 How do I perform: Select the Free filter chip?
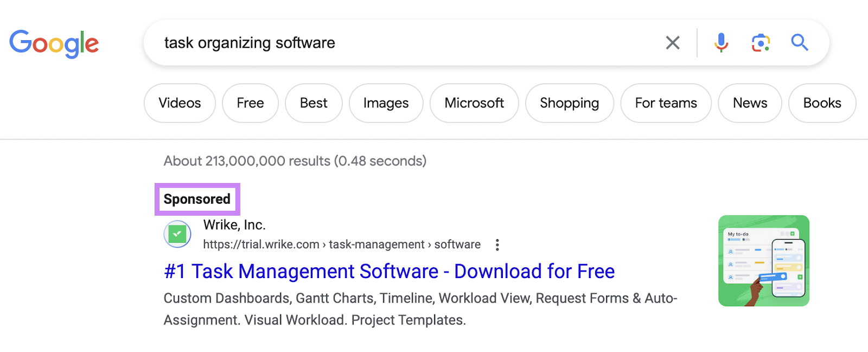[x=250, y=103]
